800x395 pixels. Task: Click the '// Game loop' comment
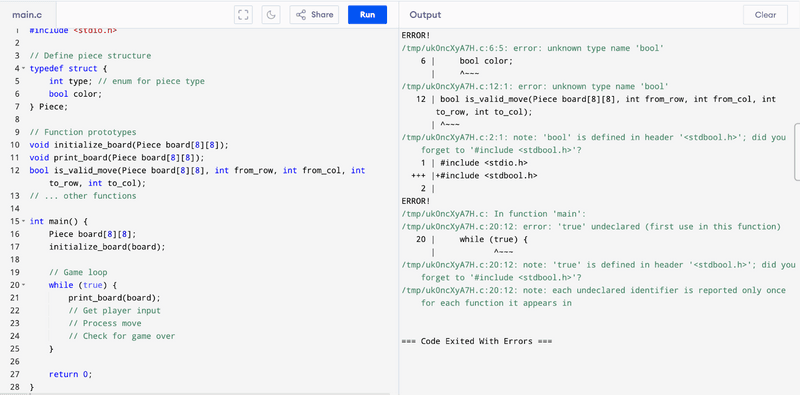78,273
